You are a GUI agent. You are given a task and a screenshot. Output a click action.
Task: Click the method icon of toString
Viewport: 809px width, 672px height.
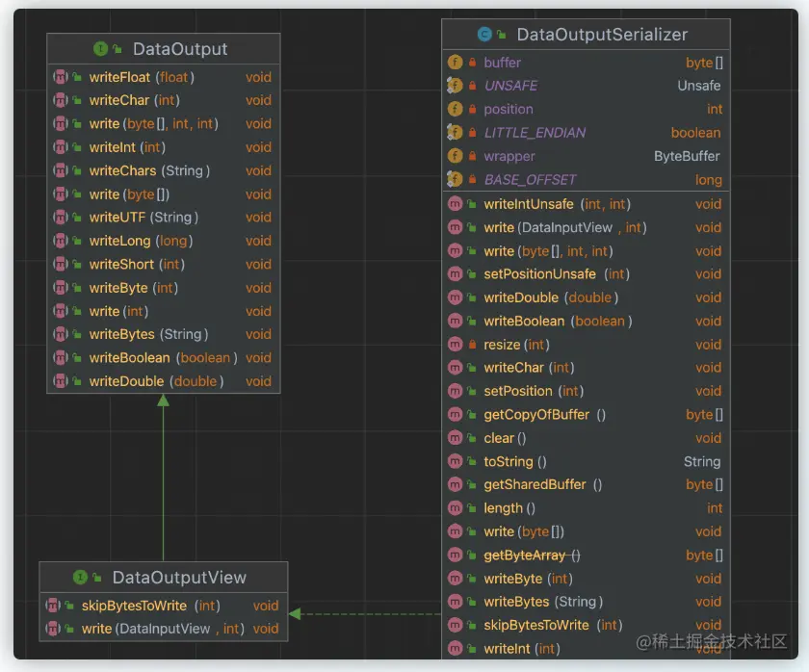455,461
